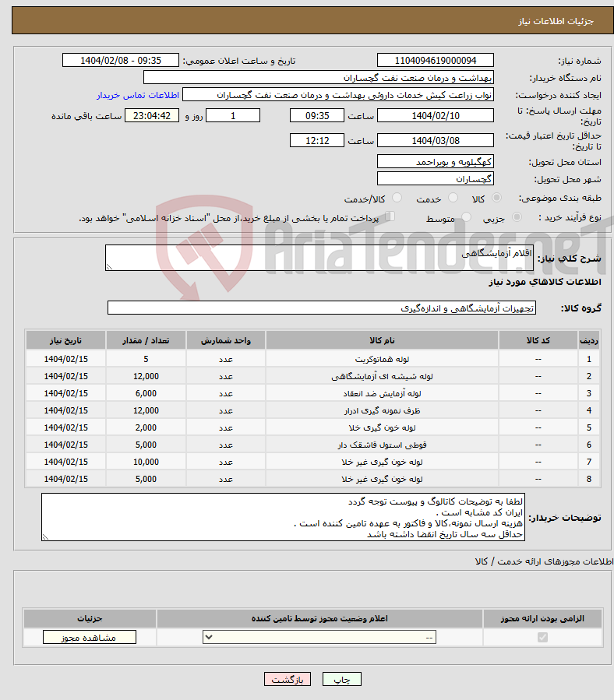
Task: Click the نام دستگاه خریدار field
Action: 319,78
